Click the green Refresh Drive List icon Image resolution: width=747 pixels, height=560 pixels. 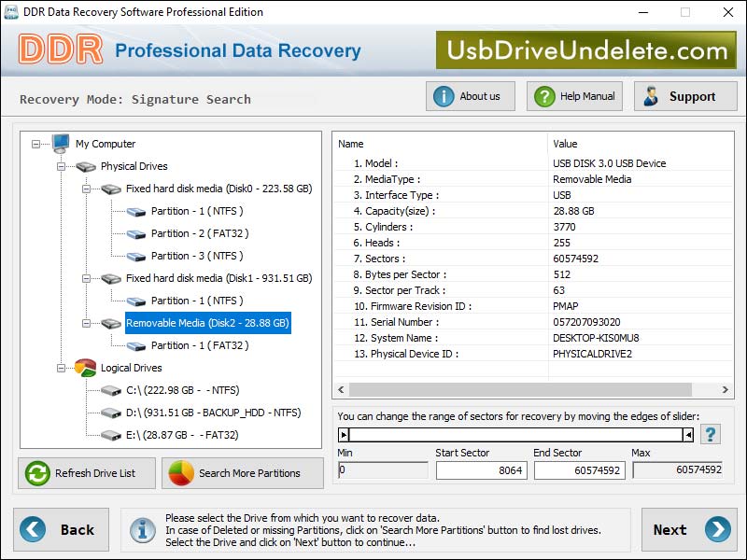click(x=37, y=473)
